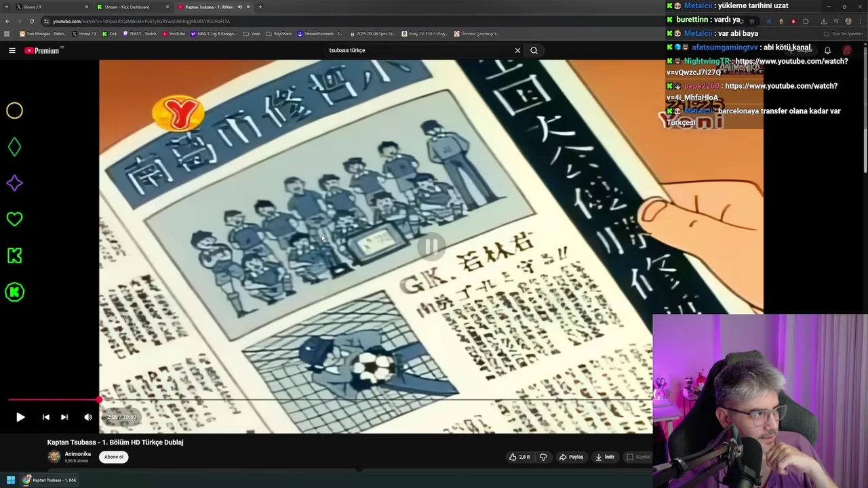
Task: Open the media controls icon
Action: coord(835,21)
